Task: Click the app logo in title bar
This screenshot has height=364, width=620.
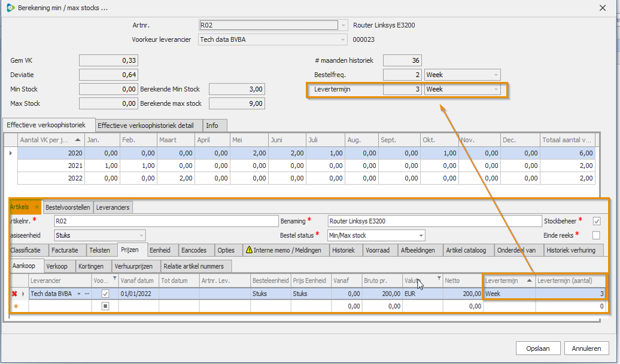Action: pos(10,8)
